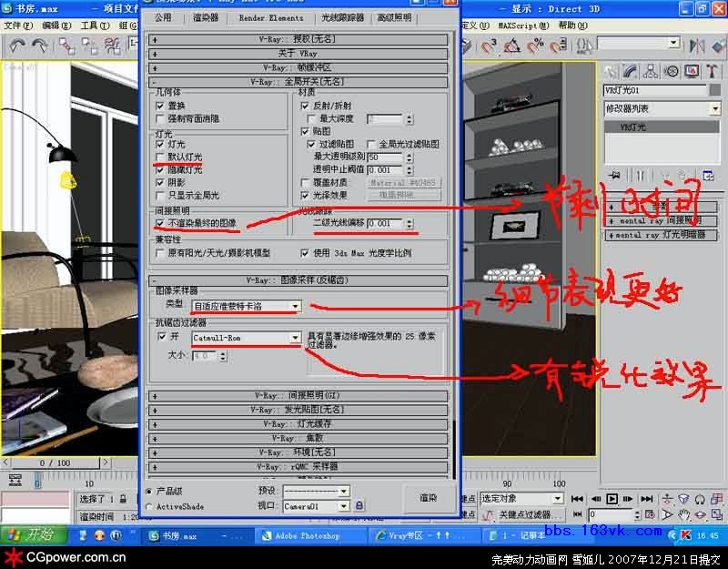This screenshot has height=569, width=728.
Task: Enable the 默认灯光 checkbox
Action: point(160,157)
